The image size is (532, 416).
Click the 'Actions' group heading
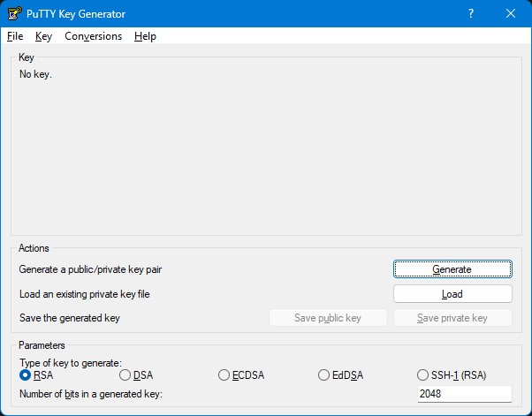tap(34, 248)
